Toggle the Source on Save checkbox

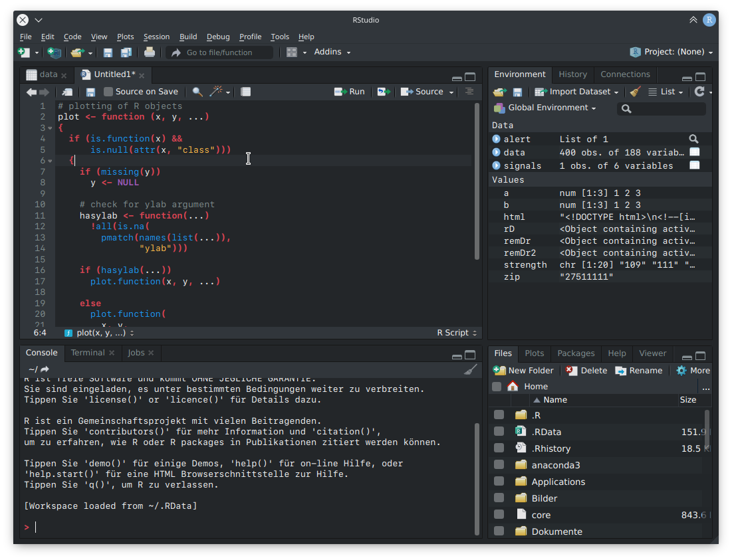click(108, 92)
